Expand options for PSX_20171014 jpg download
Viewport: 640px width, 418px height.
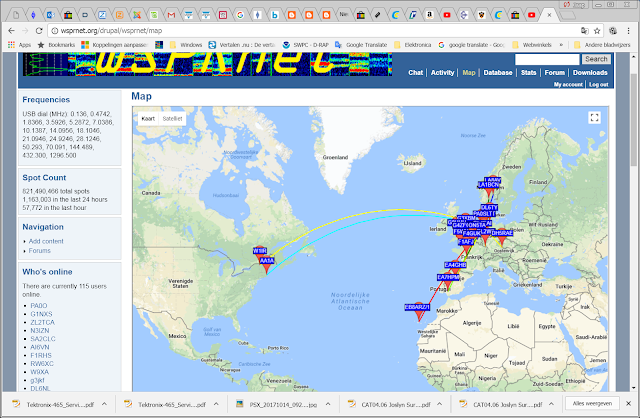tap(328, 404)
